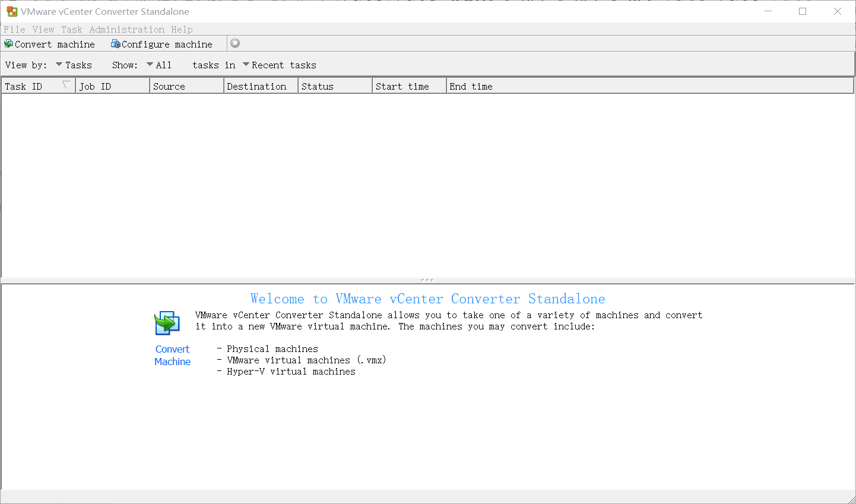Minimize the Converter window
This screenshot has width=856, height=504.
(x=768, y=11)
